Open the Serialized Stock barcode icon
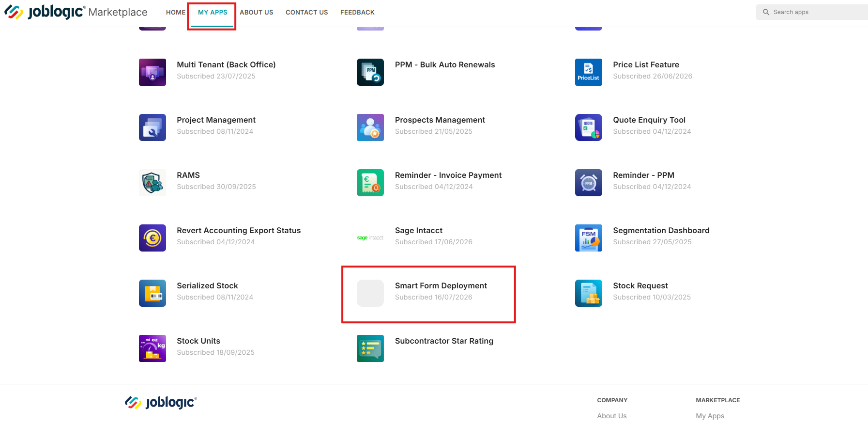This screenshot has height=426, width=868. pos(152,293)
